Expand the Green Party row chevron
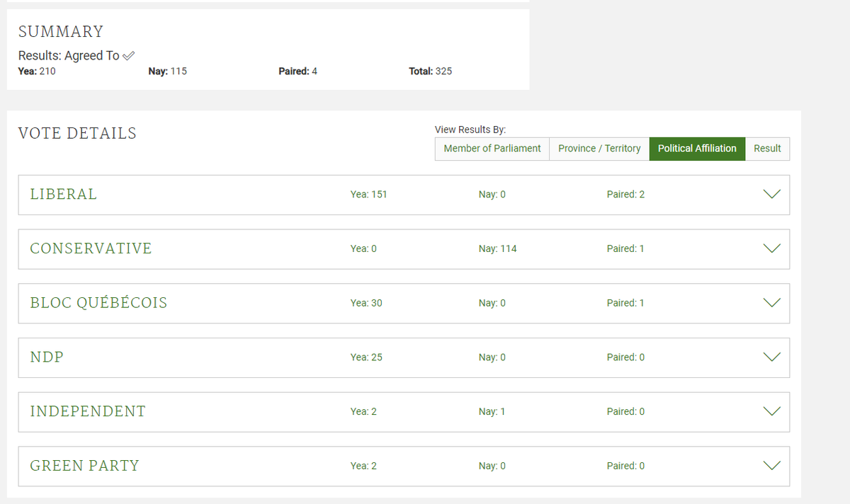 772,466
